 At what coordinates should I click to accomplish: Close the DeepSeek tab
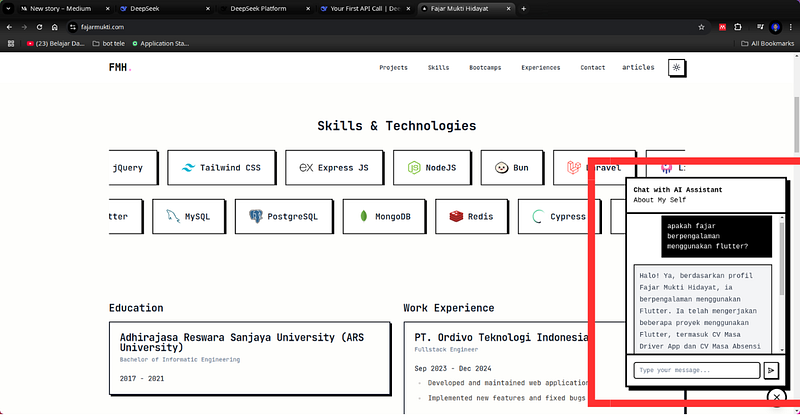pos(208,9)
